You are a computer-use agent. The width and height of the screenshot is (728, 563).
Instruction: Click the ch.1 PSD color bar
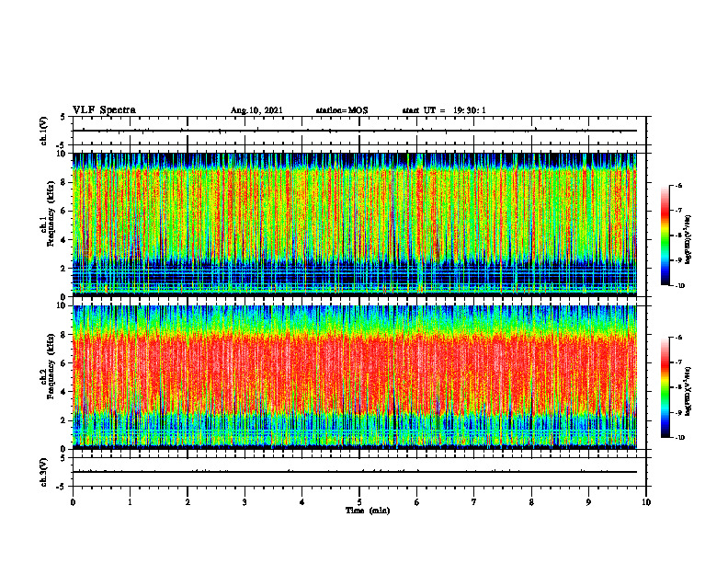(x=665, y=236)
